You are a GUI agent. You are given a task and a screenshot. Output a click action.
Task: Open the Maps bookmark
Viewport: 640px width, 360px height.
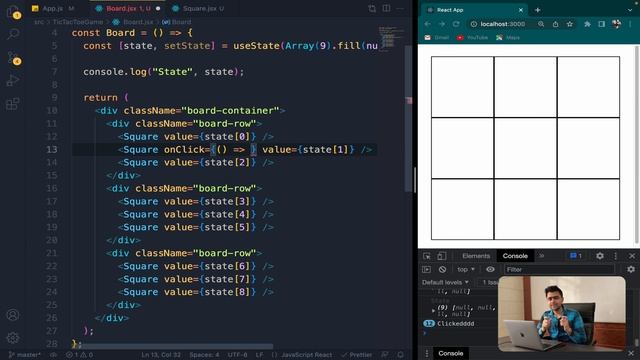[508, 38]
